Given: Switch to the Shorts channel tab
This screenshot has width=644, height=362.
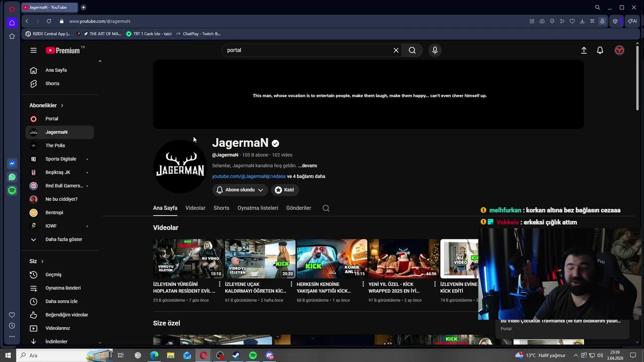Looking at the screenshot, I should (221, 208).
